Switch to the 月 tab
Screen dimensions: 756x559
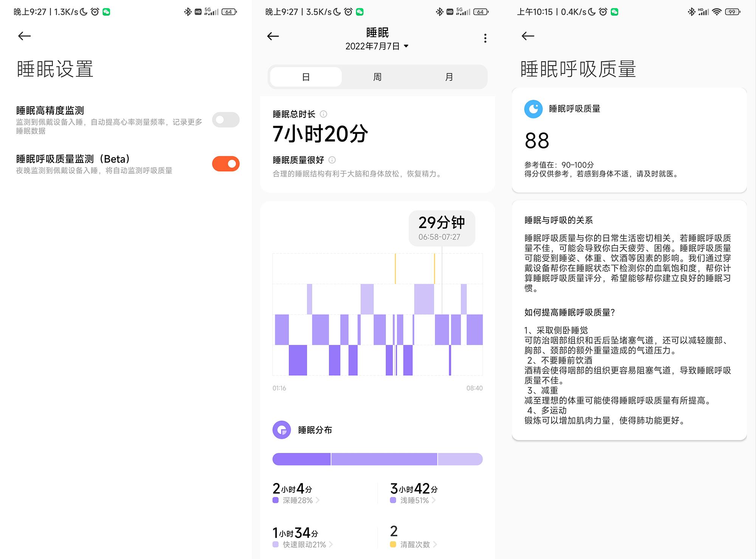click(x=449, y=77)
